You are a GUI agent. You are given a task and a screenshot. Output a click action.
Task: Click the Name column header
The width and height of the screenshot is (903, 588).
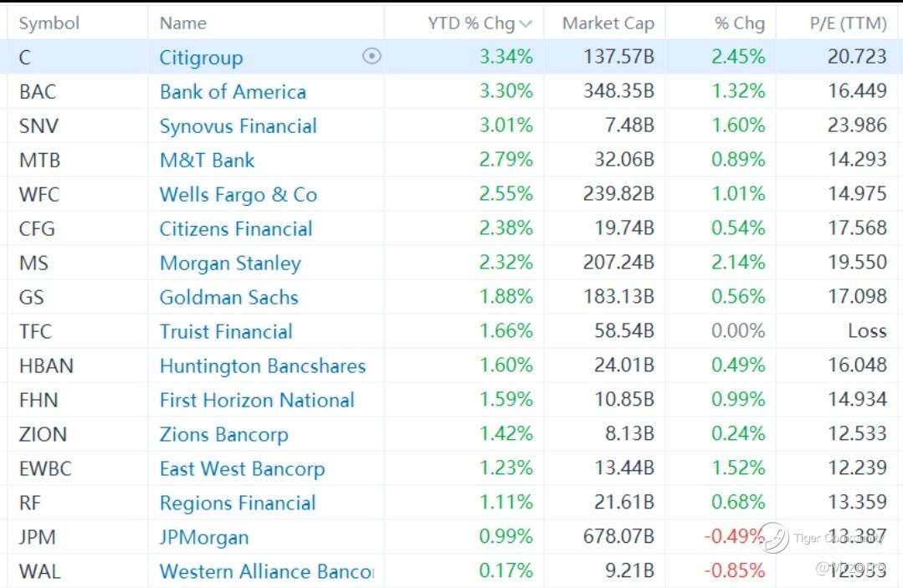tap(182, 23)
